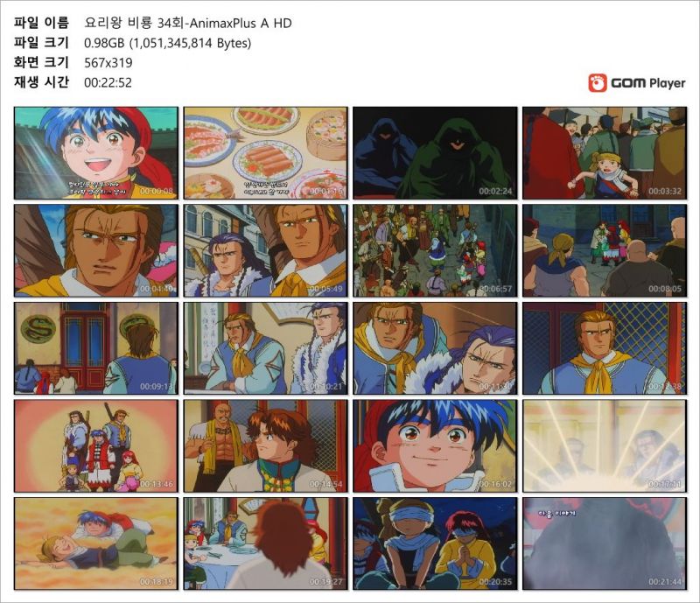This screenshot has height=603, width=700.
Task: Click the GOM Player logo icon
Action: 598,83
